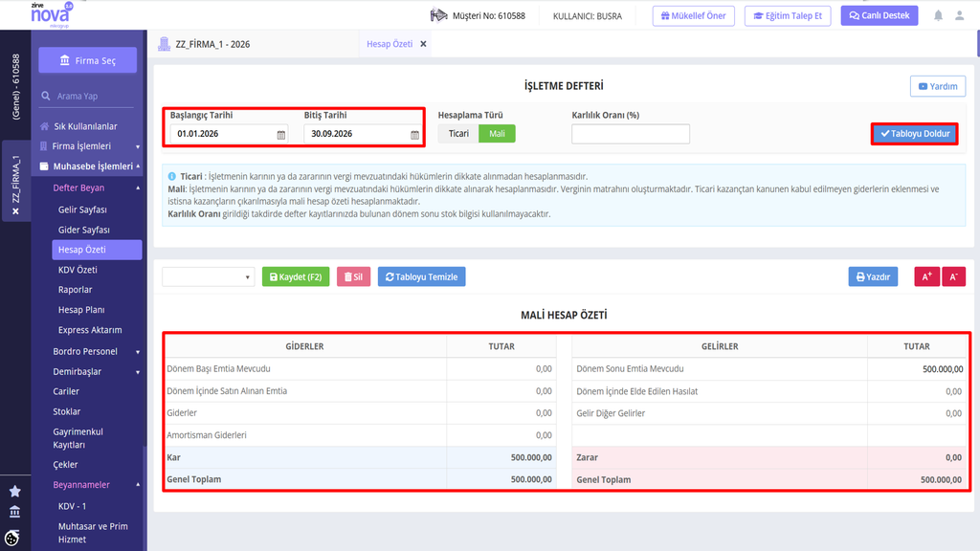Viewport: 980px width, 551px height.
Task: Click Tabloyu Doldur button
Action: [x=915, y=134]
